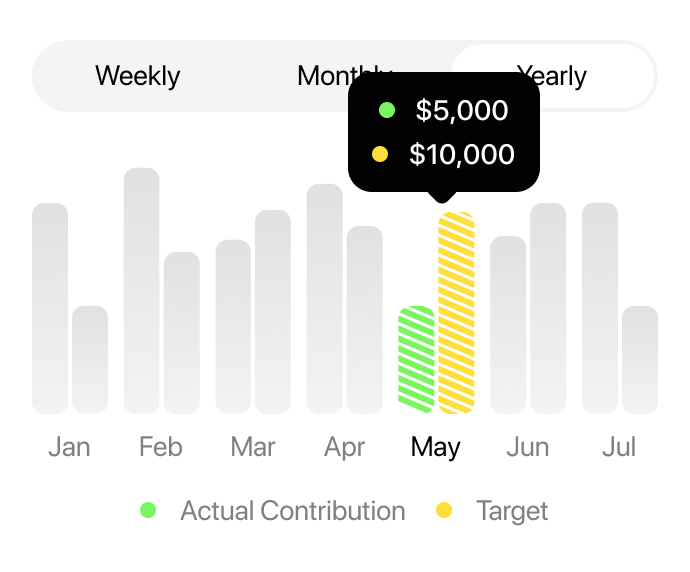Toggle the Actual Contribution legend label

292,511
